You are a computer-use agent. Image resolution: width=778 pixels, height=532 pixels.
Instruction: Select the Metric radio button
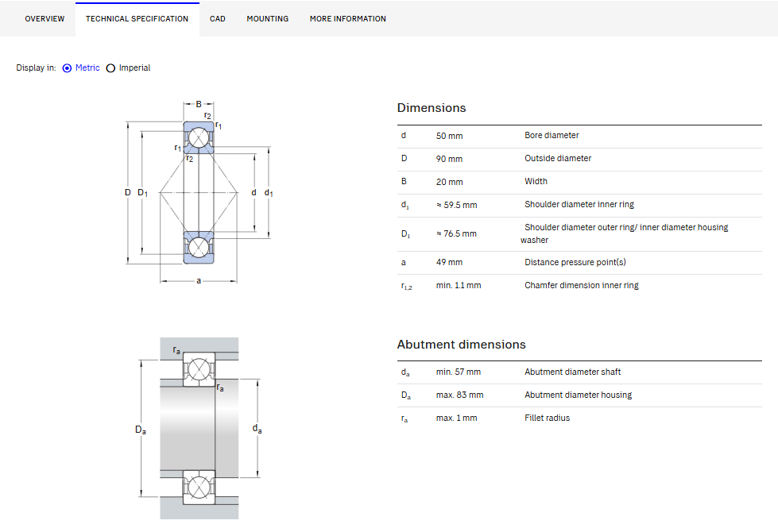point(67,68)
